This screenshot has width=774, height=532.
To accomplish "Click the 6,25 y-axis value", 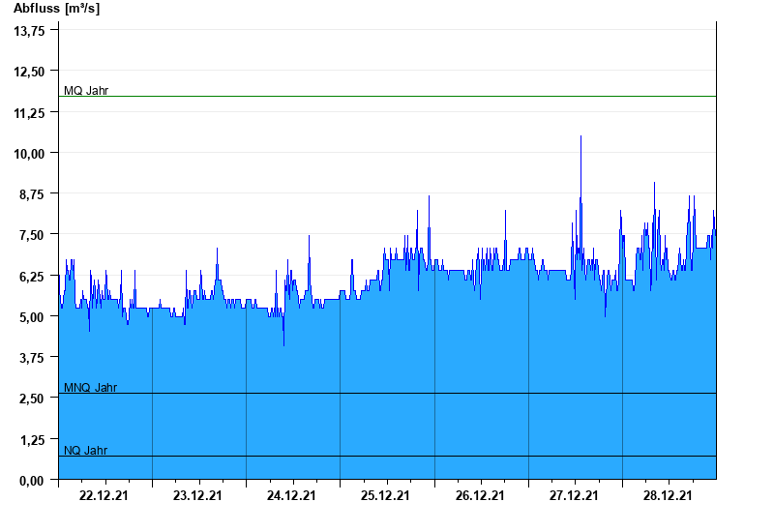I will (32, 277).
